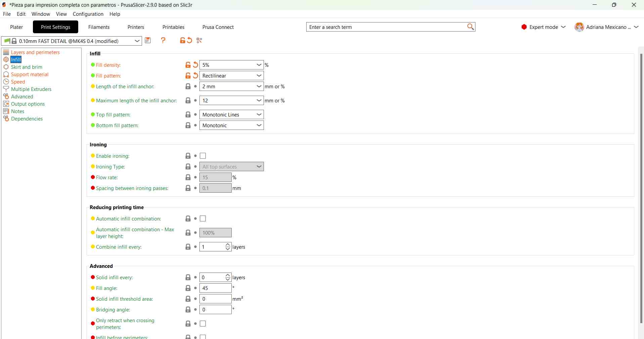644x339 pixels.
Task: Enable the ironing checkbox
Action: point(203,156)
